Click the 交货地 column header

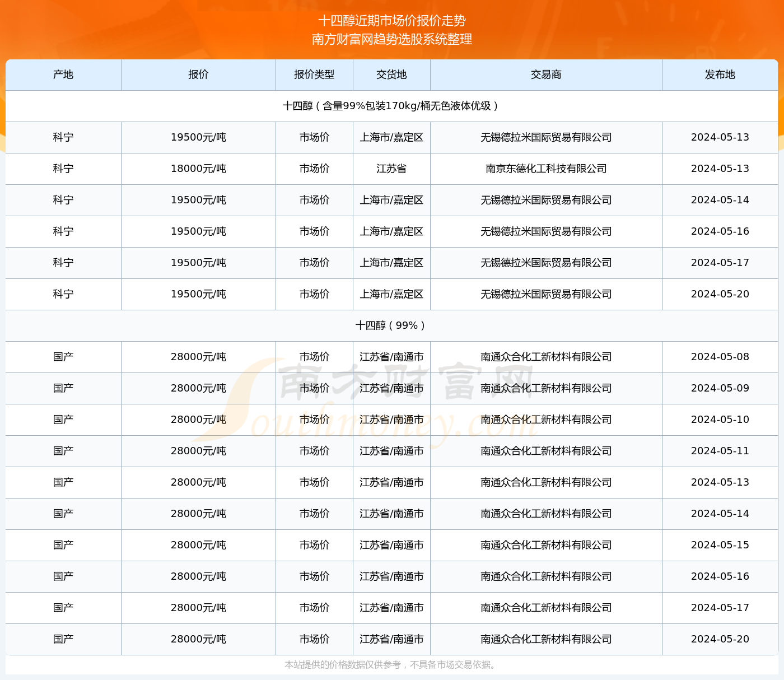391,74
